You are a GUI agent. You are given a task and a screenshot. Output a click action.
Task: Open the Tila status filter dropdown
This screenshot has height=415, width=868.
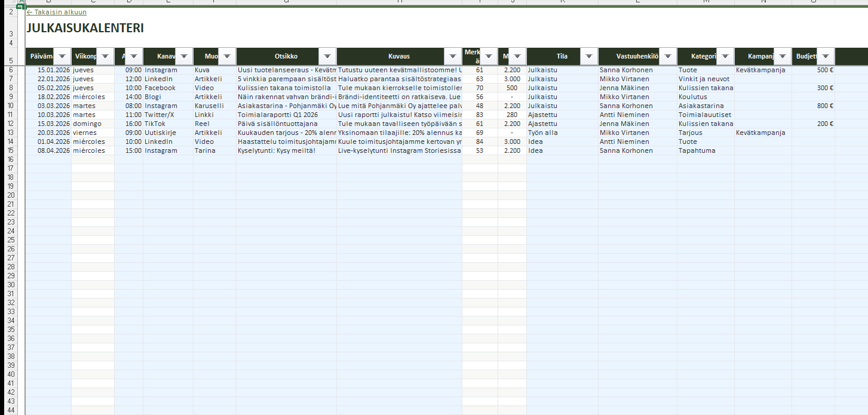pyautogui.click(x=588, y=56)
